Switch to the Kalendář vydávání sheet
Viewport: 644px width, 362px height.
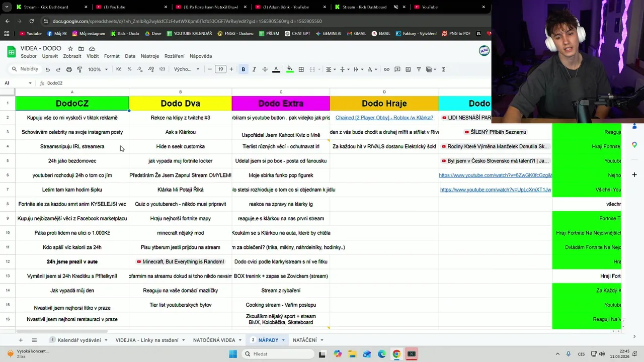[x=79, y=340]
